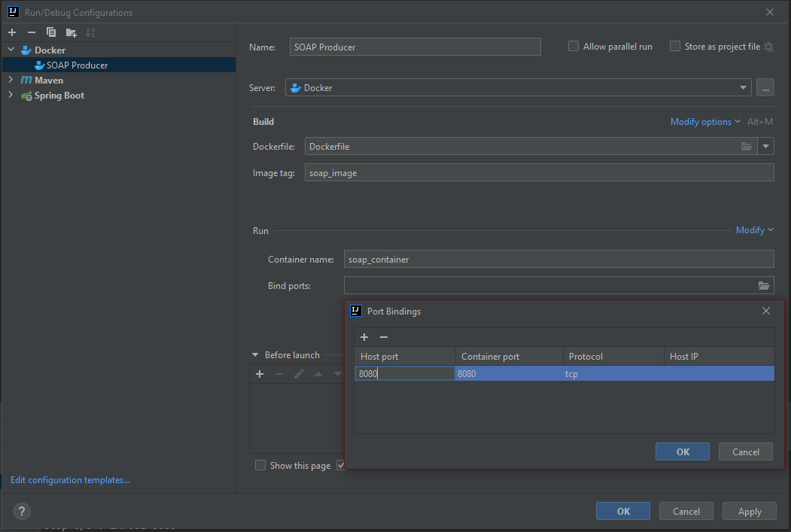Select the Maven configuration group

pyautogui.click(x=48, y=81)
